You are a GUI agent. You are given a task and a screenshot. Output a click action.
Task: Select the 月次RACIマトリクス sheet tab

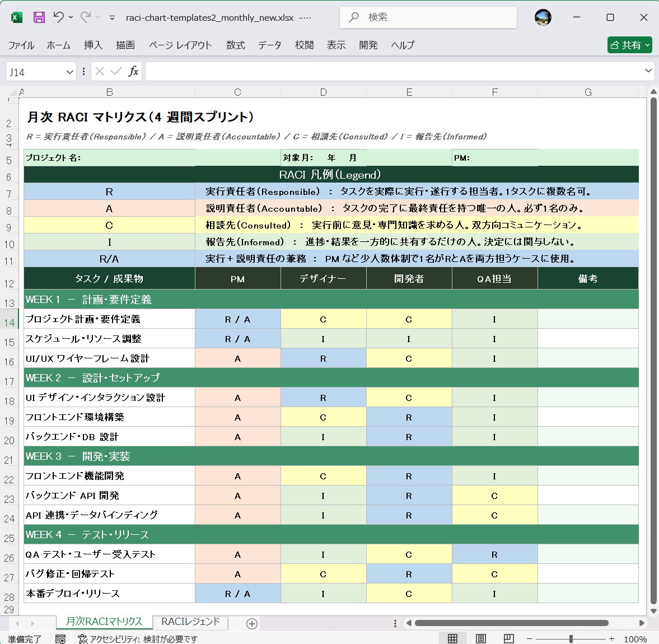(x=104, y=621)
